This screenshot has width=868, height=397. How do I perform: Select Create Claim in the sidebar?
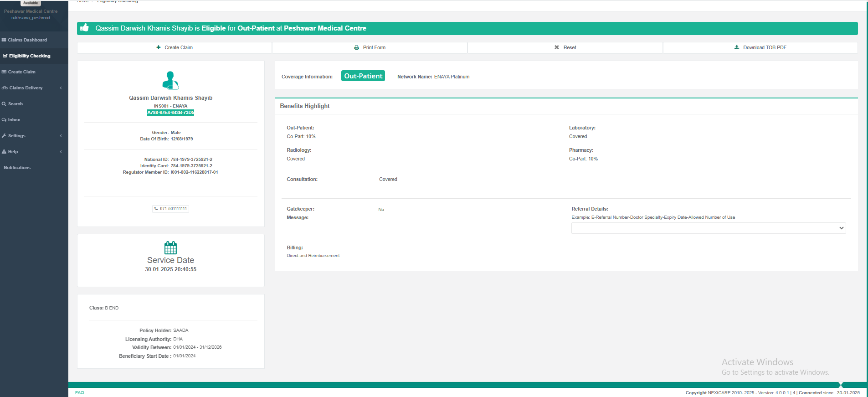(x=21, y=72)
